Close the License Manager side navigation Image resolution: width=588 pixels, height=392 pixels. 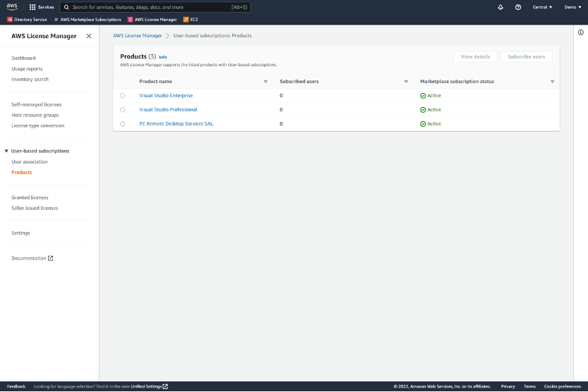(89, 36)
